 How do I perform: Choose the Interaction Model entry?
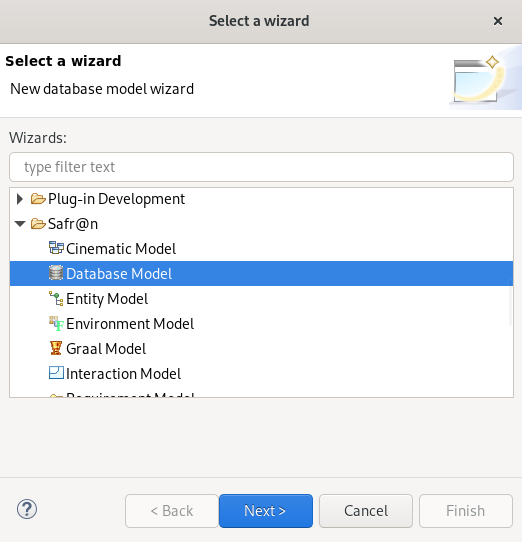[x=123, y=373]
